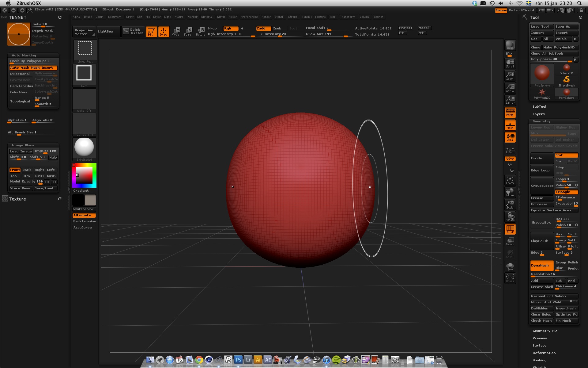The height and width of the screenshot is (368, 588).
Task: Launch Photoshop from the Dock
Action: click(238, 359)
